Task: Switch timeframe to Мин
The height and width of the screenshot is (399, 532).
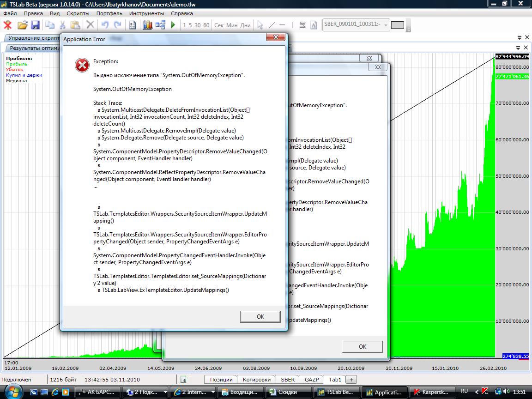Action: coord(232,25)
